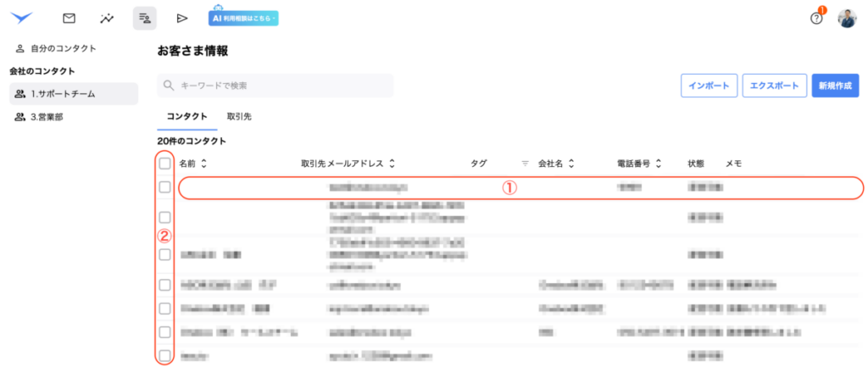Image resolution: width=868 pixels, height=367 pixels.
Task: Click the 新規作成 button
Action: click(834, 86)
